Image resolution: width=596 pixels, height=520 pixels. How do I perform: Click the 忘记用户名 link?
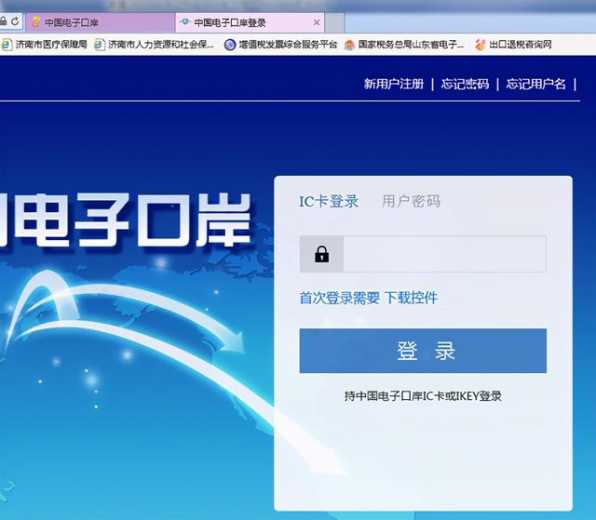point(536,84)
